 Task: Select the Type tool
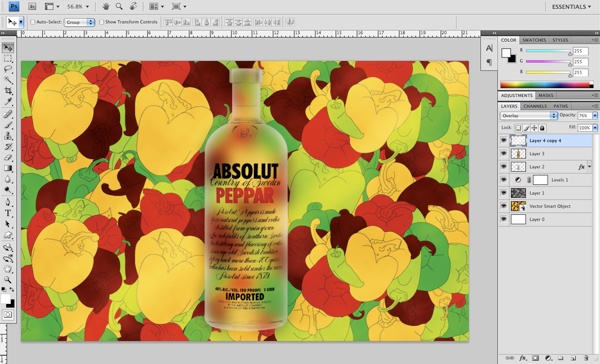tap(8, 213)
